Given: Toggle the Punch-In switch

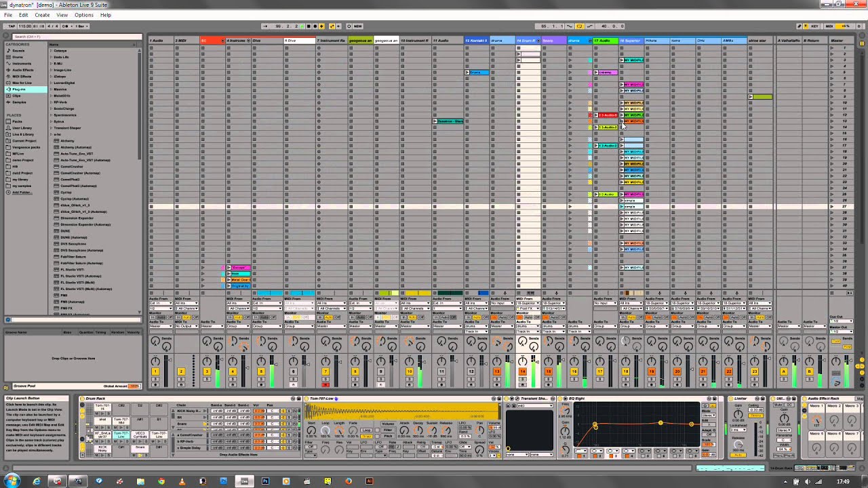Looking at the screenshot, I should [x=569, y=26].
